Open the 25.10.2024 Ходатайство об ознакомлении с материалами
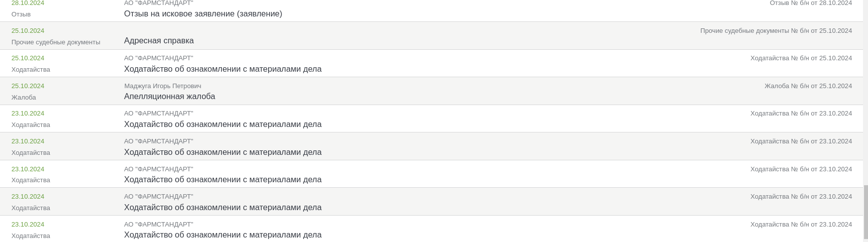 (x=223, y=69)
